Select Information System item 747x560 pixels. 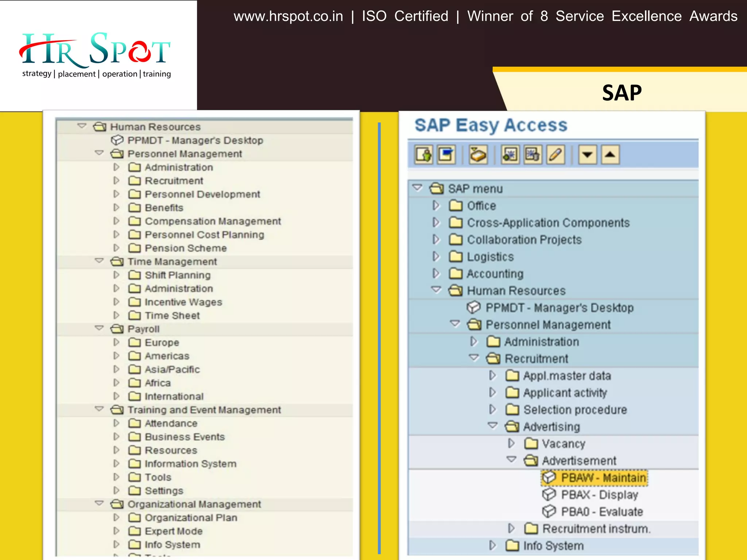[x=190, y=464]
